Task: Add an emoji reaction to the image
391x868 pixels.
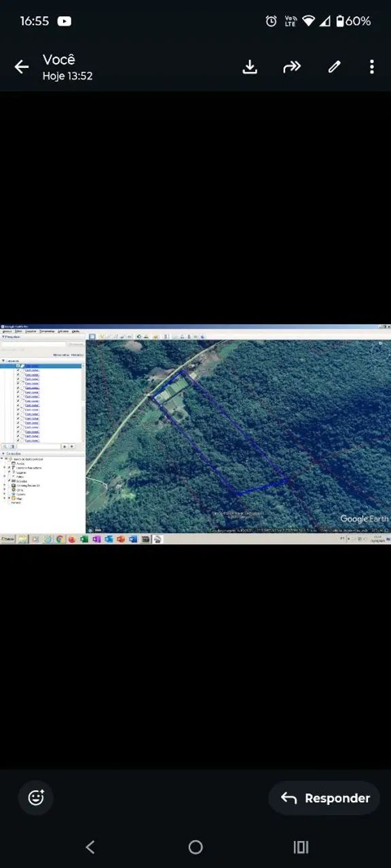Action: [x=36, y=797]
